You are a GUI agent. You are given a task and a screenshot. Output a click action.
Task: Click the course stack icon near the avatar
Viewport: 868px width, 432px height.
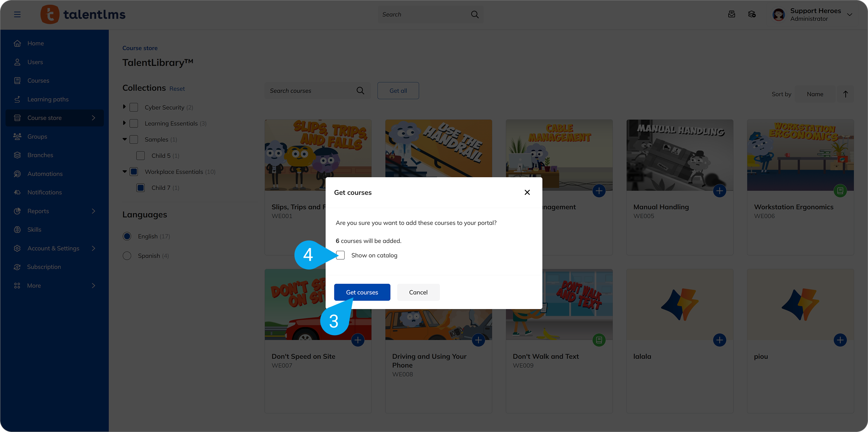(x=752, y=14)
